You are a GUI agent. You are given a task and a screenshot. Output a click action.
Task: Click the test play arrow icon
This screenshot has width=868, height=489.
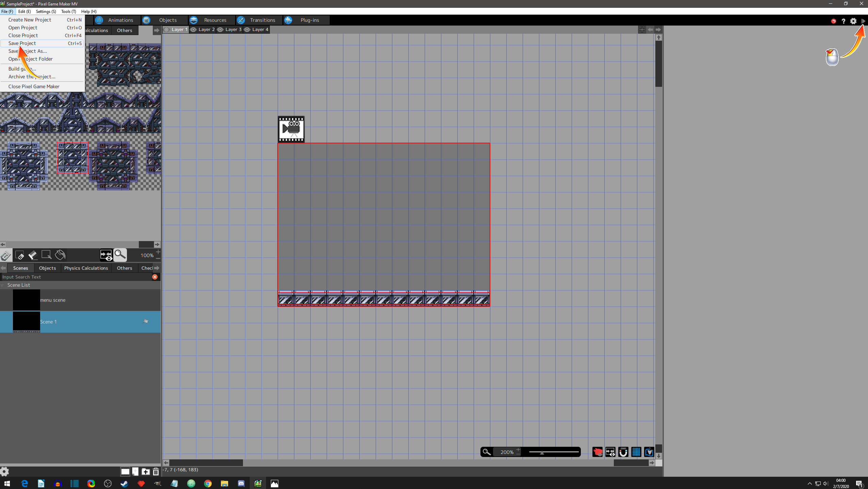click(863, 21)
